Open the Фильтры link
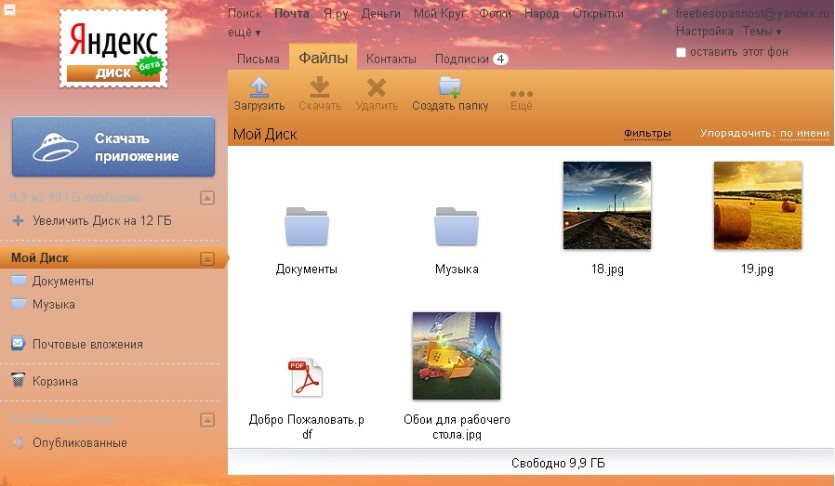This screenshot has width=835, height=486. pos(647,133)
